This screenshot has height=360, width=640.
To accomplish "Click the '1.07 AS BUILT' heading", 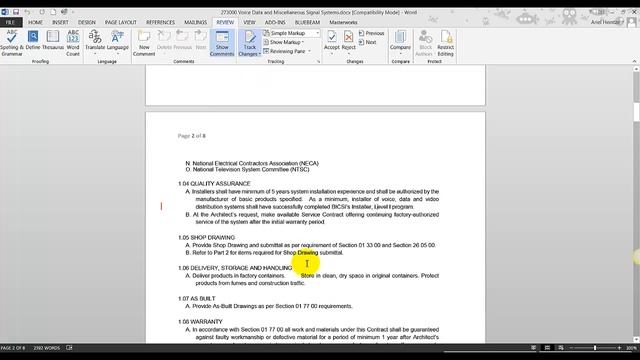I will point(197,299).
